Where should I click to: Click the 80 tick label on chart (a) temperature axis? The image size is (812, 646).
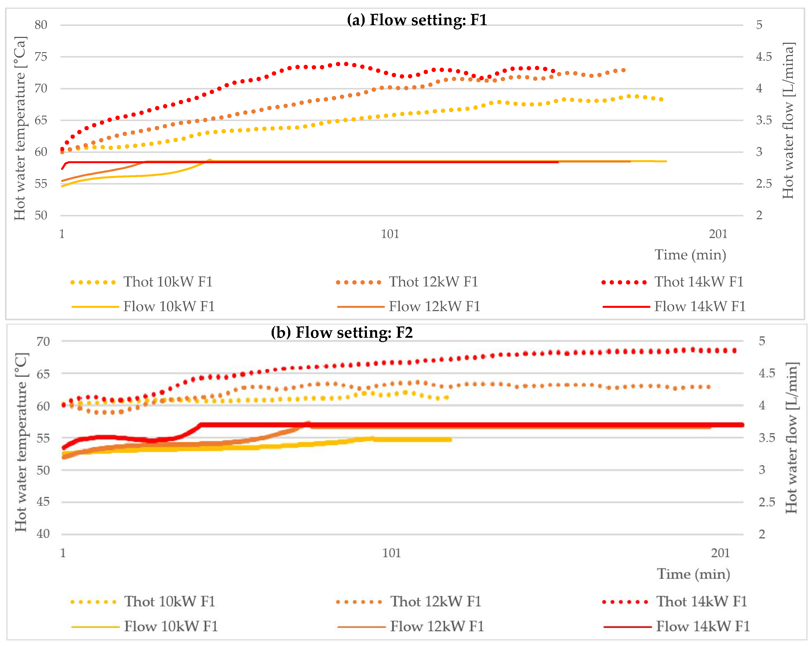tap(41, 25)
